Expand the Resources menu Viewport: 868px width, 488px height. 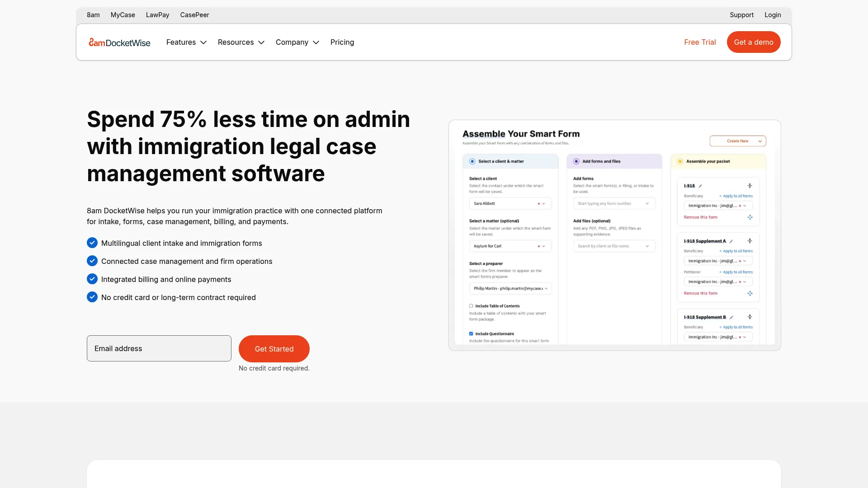click(x=241, y=42)
